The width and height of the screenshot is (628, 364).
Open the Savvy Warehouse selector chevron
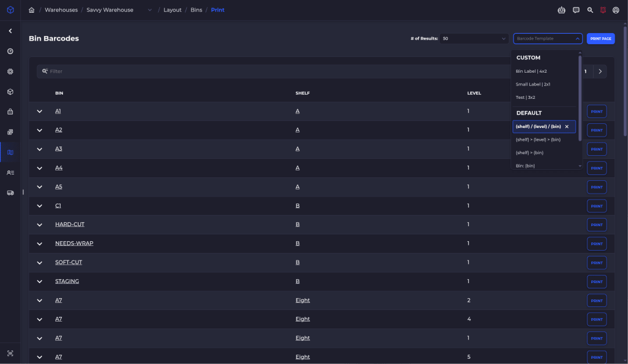click(x=150, y=10)
